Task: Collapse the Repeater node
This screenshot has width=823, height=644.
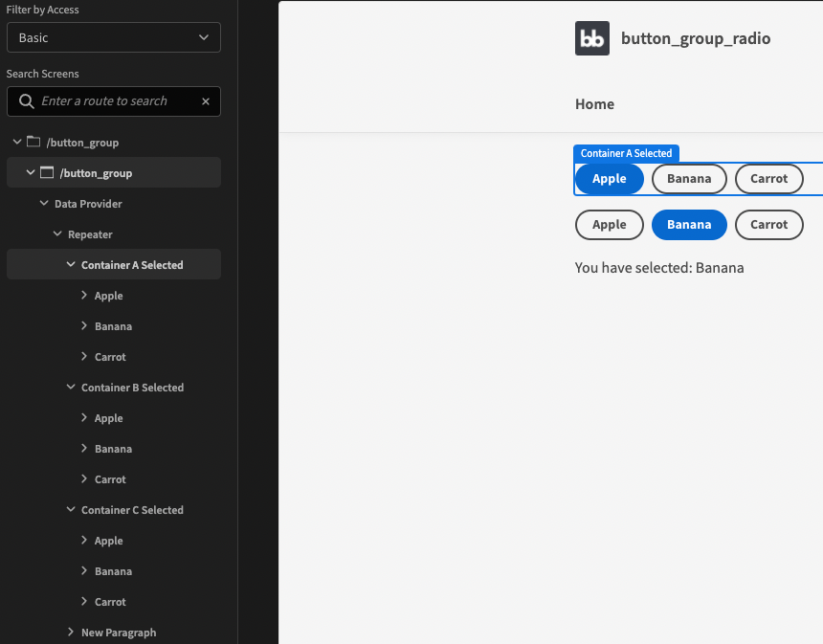Action: point(57,233)
